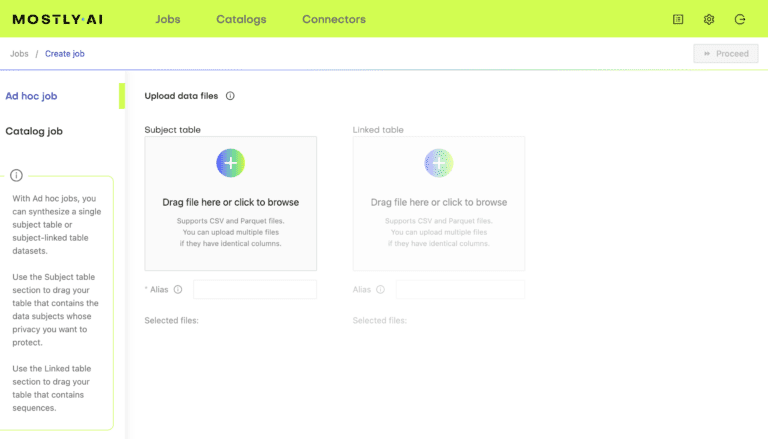768x439 pixels.
Task: Click info icon next to Linked Alias
Action: [x=380, y=290]
